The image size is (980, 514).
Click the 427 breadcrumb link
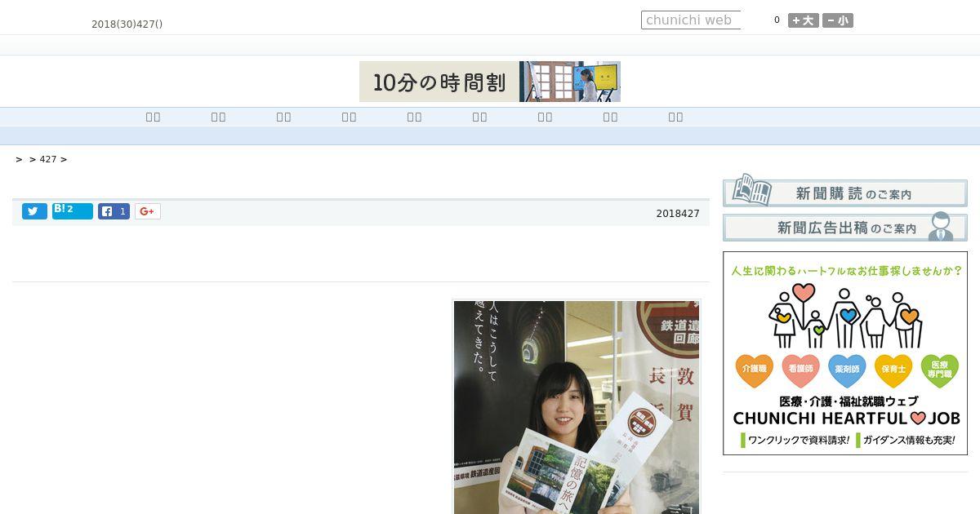pyautogui.click(x=48, y=159)
